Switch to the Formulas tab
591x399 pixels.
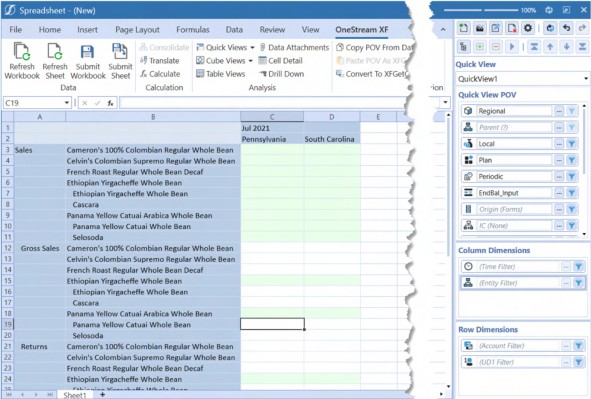point(193,29)
